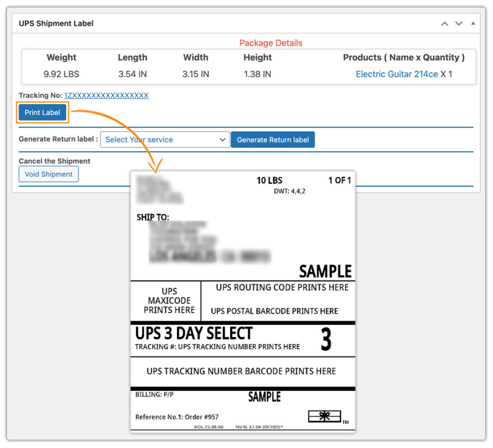This screenshot has height=448, width=493.
Task: Click the UPS MAXICODE placeholder box
Action: pyautogui.click(x=166, y=300)
